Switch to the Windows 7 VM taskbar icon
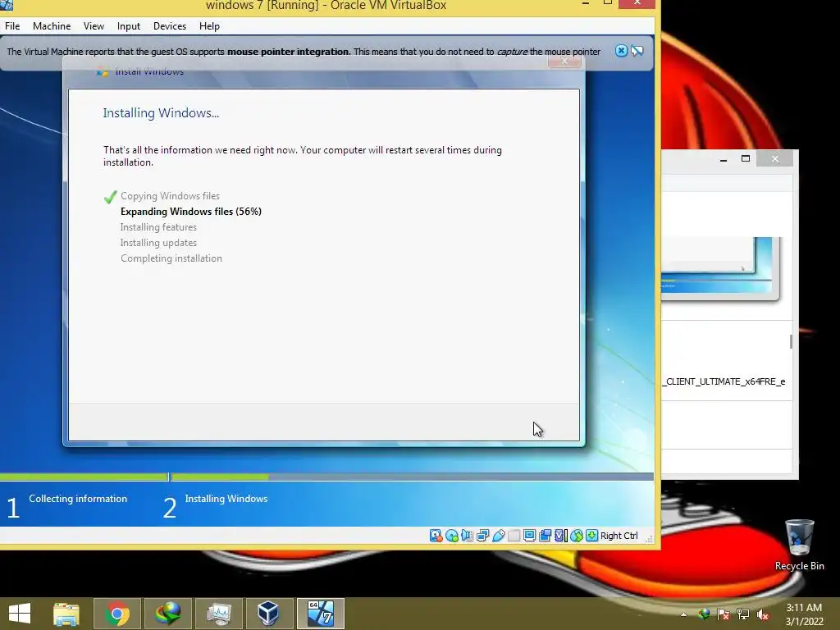840x630 pixels. (321, 614)
